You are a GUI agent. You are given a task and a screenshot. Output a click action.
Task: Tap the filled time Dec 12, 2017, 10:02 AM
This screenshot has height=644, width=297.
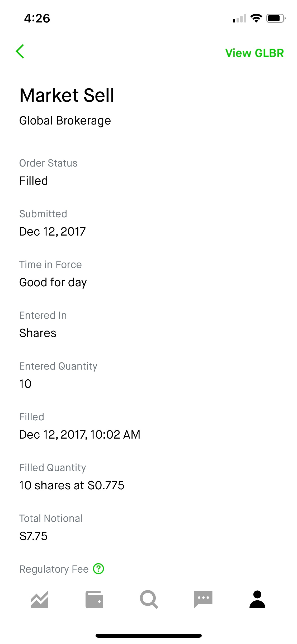coord(80,434)
